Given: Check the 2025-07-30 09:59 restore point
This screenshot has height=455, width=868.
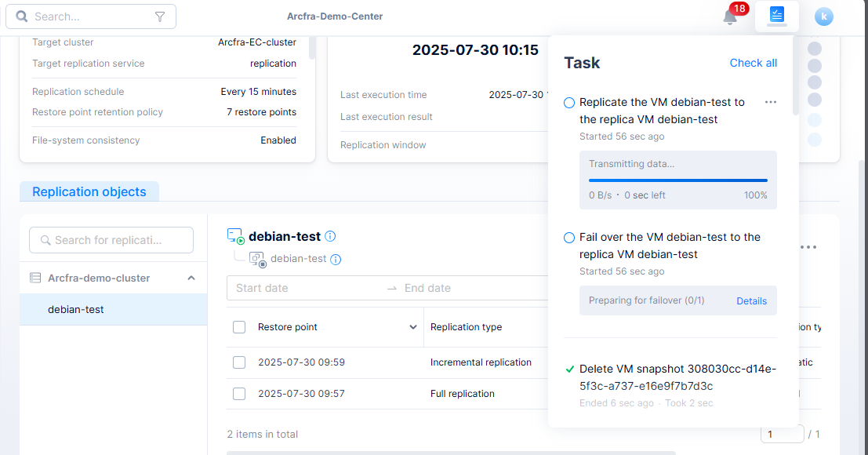Looking at the screenshot, I should point(239,362).
